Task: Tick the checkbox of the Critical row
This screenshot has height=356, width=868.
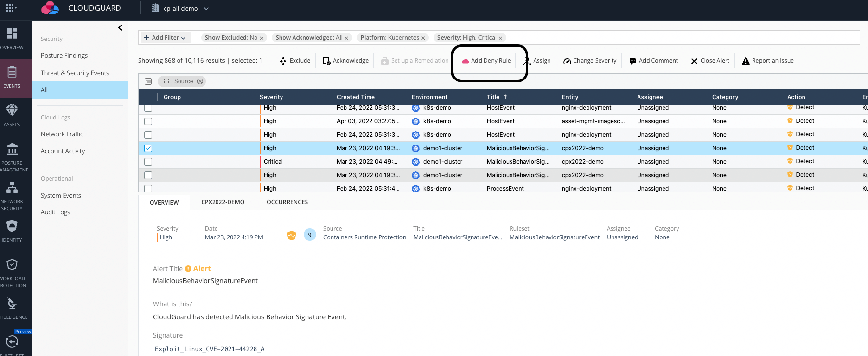Action: click(148, 162)
